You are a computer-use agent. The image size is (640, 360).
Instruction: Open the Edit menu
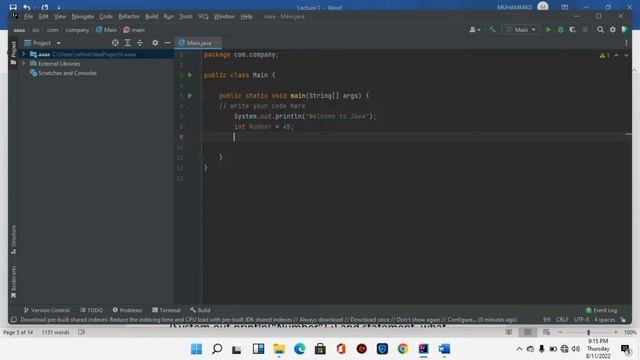(43, 17)
